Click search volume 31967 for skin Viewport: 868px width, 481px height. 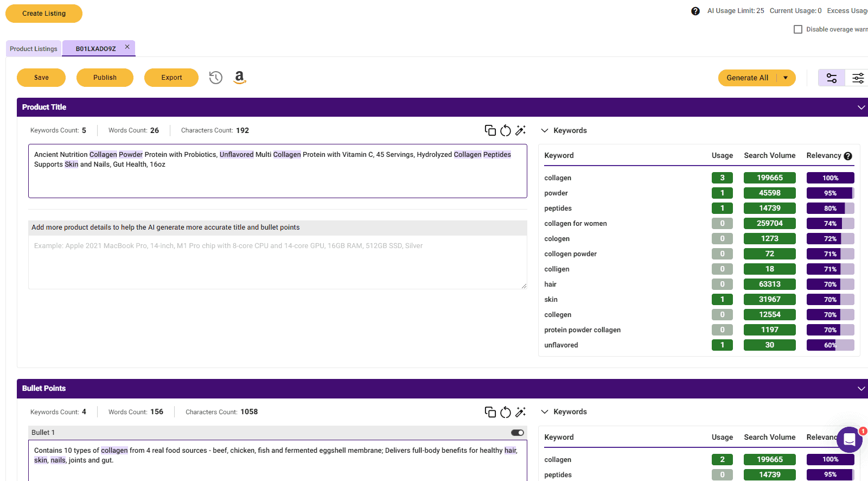[769, 300]
